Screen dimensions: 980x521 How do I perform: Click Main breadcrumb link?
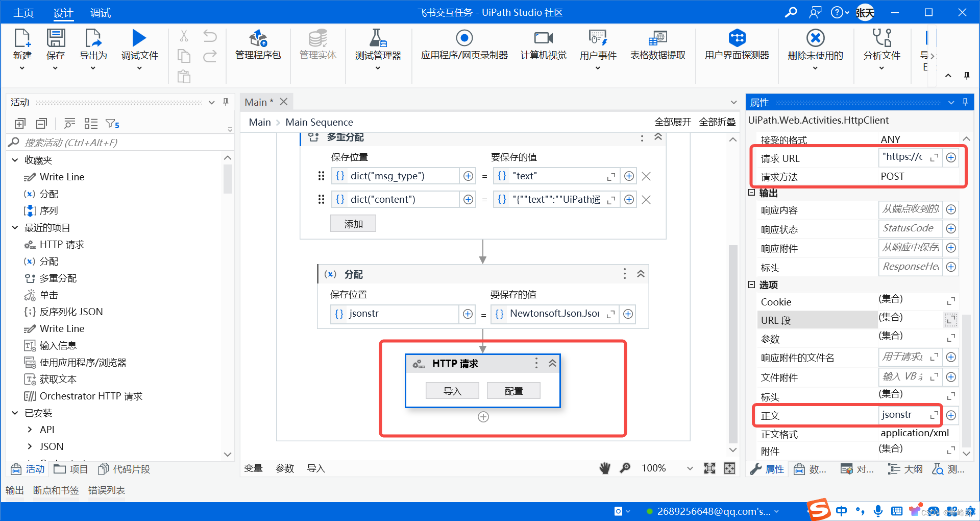(x=260, y=122)
